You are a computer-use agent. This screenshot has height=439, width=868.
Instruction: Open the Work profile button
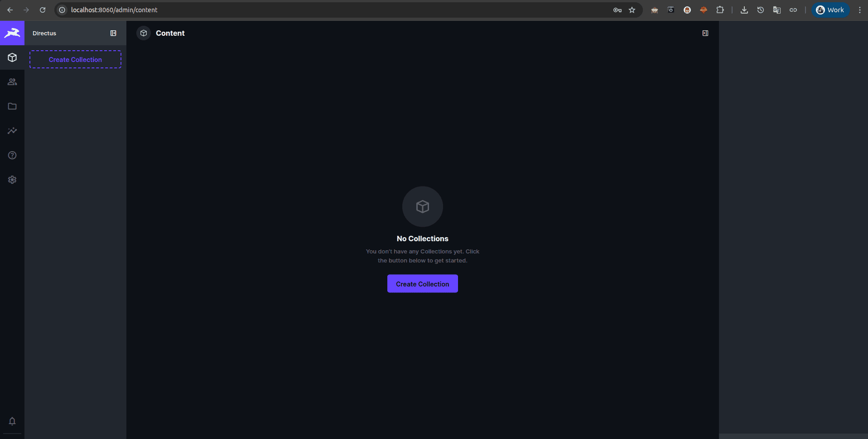click(x=830, y=10)
